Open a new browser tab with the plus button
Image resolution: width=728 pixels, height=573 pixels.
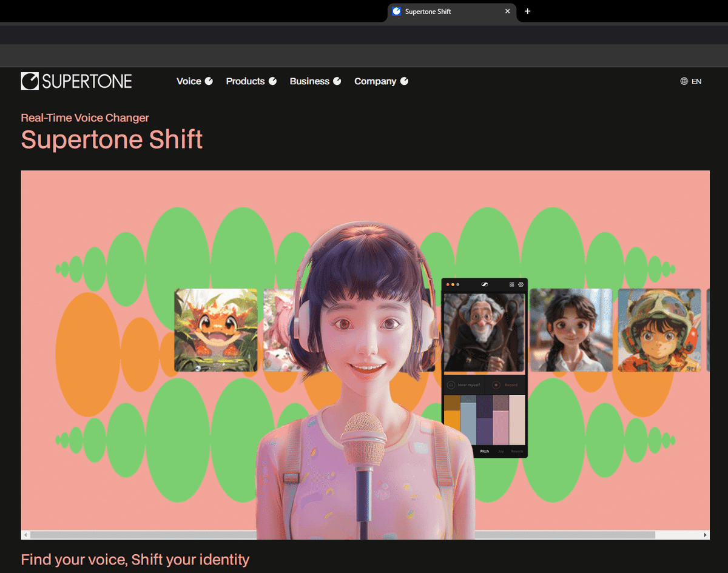[527, 11]
